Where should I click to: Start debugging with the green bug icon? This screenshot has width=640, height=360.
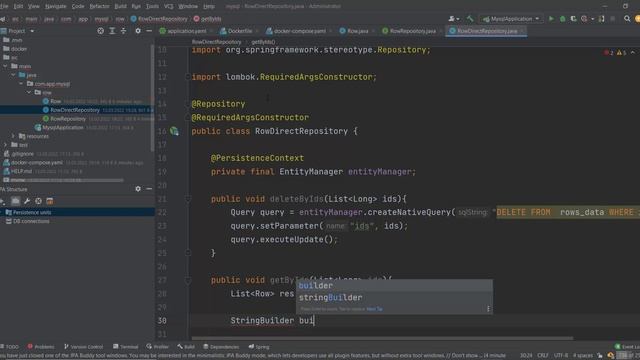(x=562, y=19)
